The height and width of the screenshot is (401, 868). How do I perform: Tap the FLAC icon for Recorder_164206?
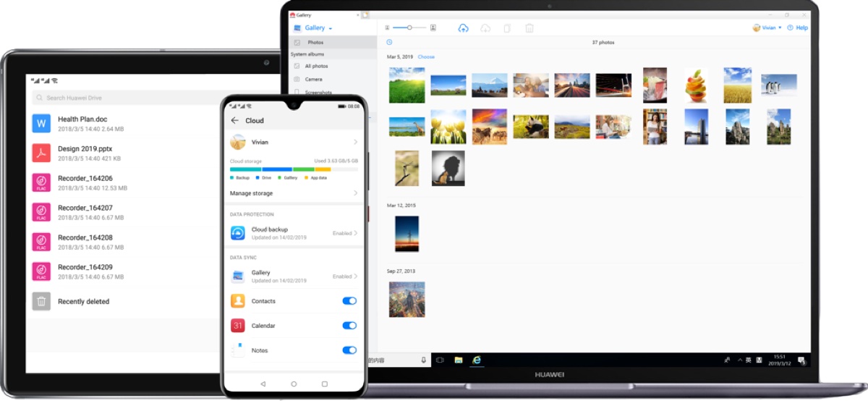[41, 182]
